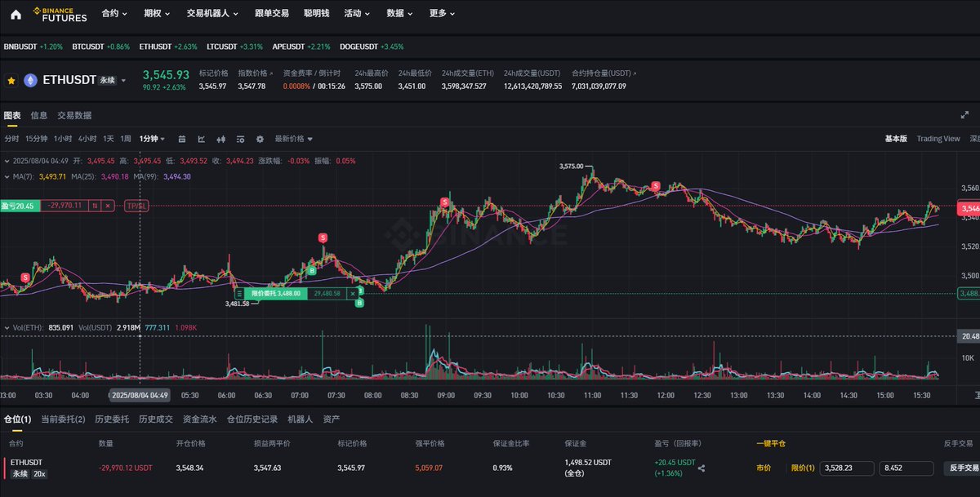Open the Binance Futures logo link
Viewport: 980px width, 497px height.
[x=59, y=14]
